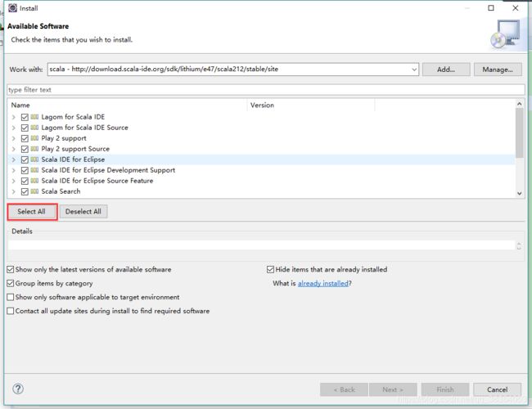
Task: Click the software list scroll down arrow
Action: coord(520,193)
